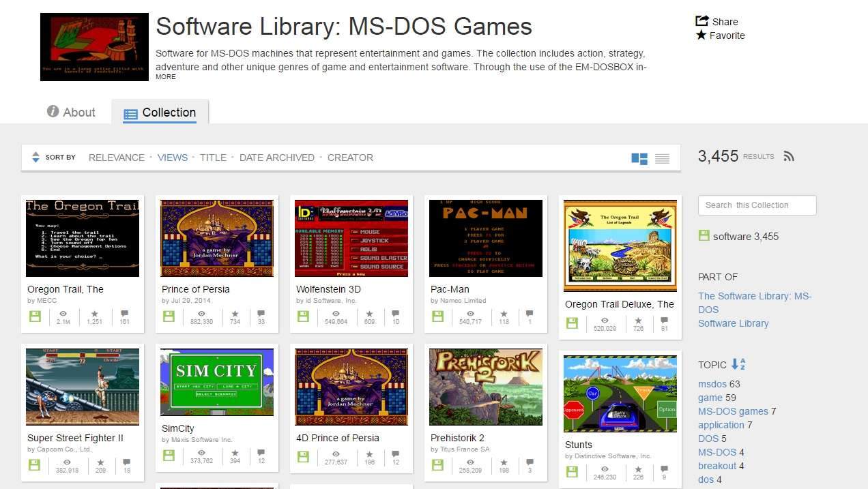Click "by Maxis Software Inc." creator text
The height and width of the screenshot is (489, 868).
point(197,440)
